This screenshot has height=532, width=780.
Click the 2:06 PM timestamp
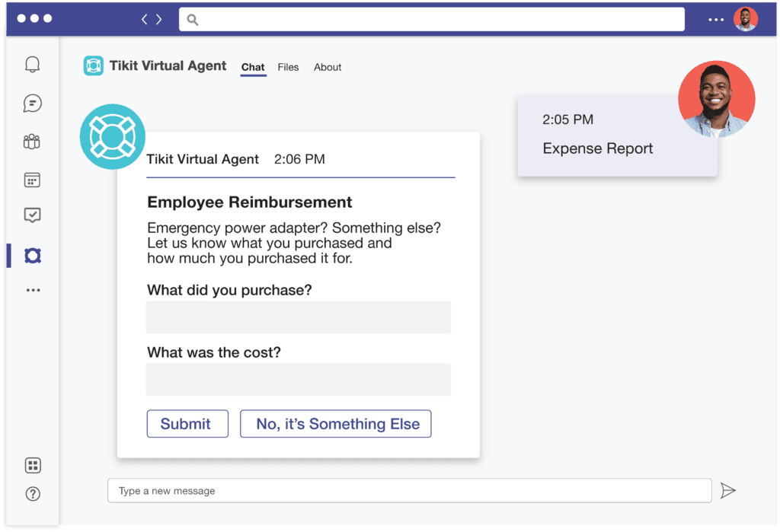coord(299,159)
